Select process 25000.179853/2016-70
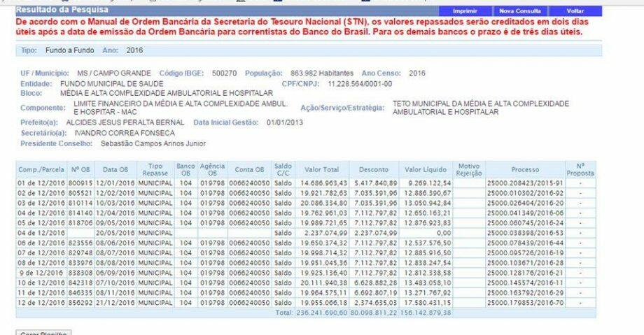This screenshot has height=335, width=644. [525, 303]
